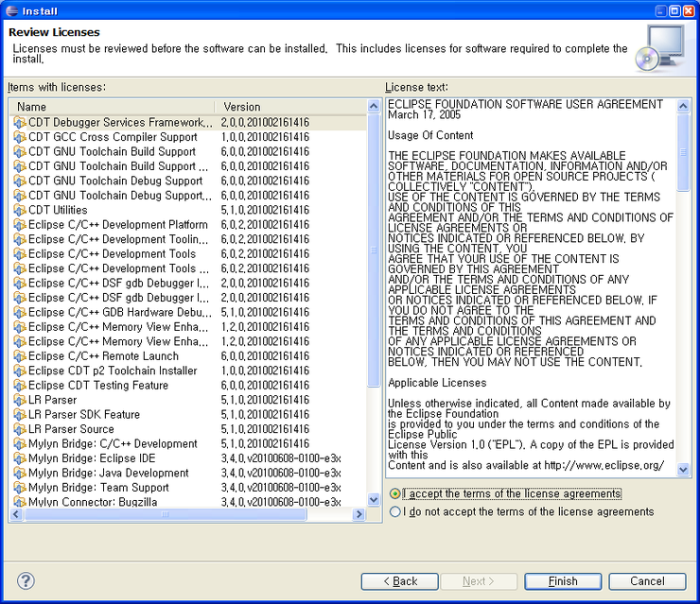700x604 pixels.
Task: Click the items list horizontal scrollbar thumb
Action: [x=166, y=514]
